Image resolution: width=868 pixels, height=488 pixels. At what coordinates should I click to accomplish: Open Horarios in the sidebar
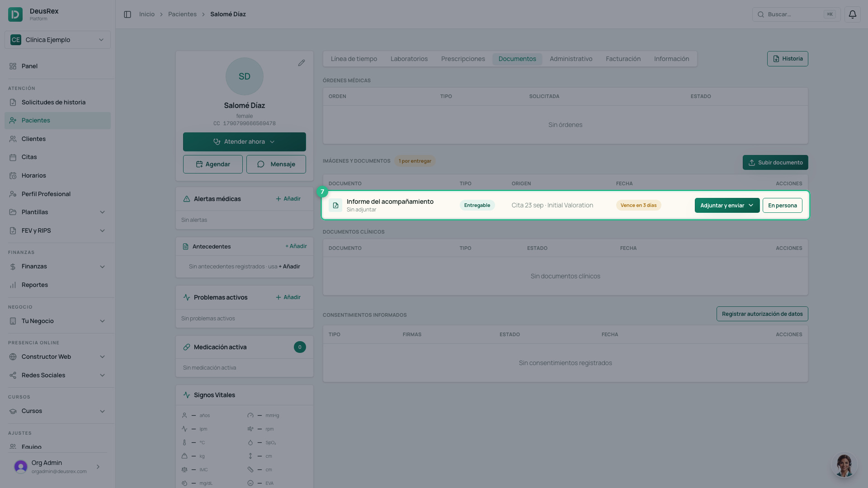coord(57,175)
